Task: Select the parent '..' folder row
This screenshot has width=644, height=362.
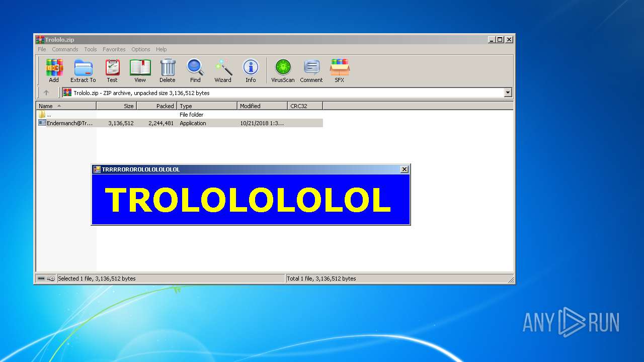Action: pyautogui.click(x=180, y=115)
